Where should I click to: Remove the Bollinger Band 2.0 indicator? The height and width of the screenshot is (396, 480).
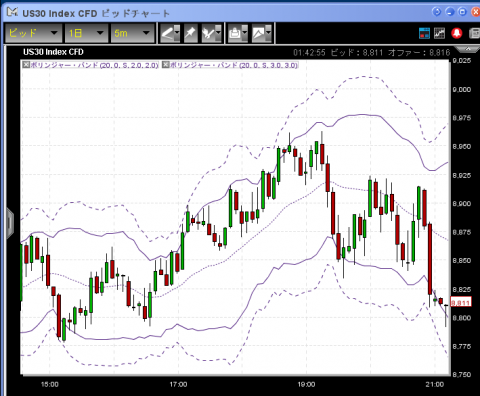[x=26, y=65]
